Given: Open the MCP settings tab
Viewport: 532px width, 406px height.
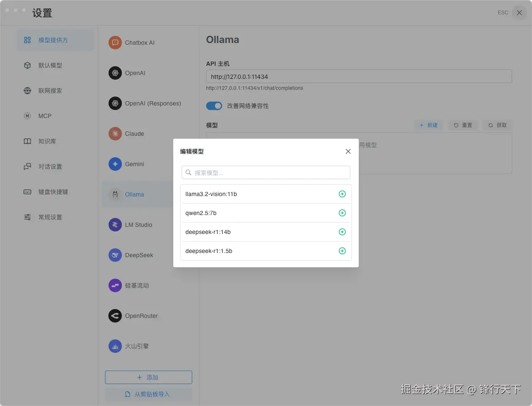Looking at the screenshot, I should [x=56, y=116].
